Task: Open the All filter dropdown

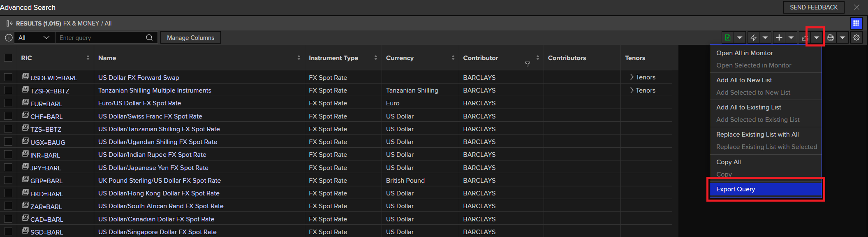Action: click(34, 37)
